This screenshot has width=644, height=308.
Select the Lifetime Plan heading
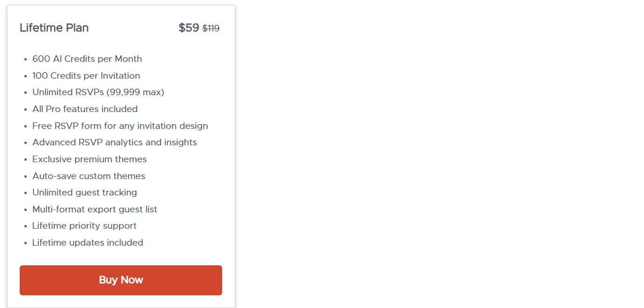[54, 28]
